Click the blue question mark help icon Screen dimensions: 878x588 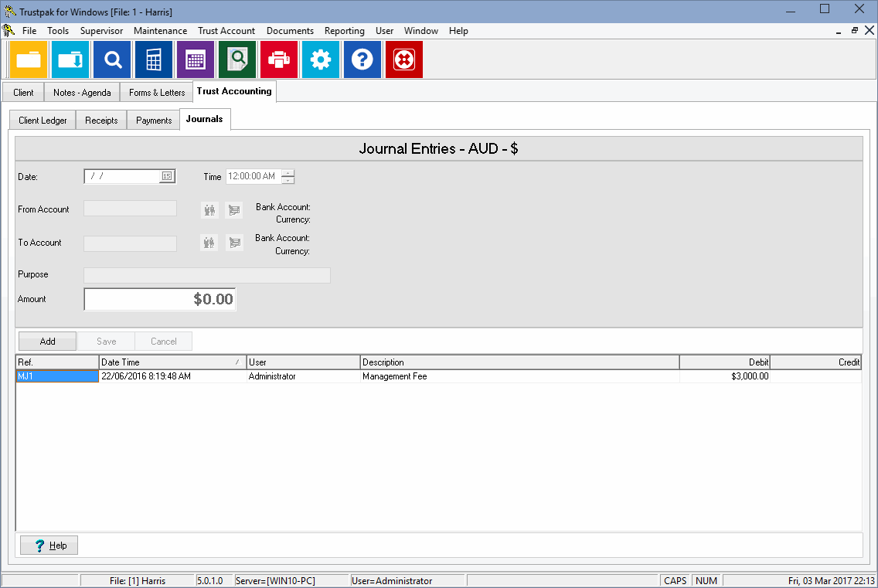pos(362,59)
